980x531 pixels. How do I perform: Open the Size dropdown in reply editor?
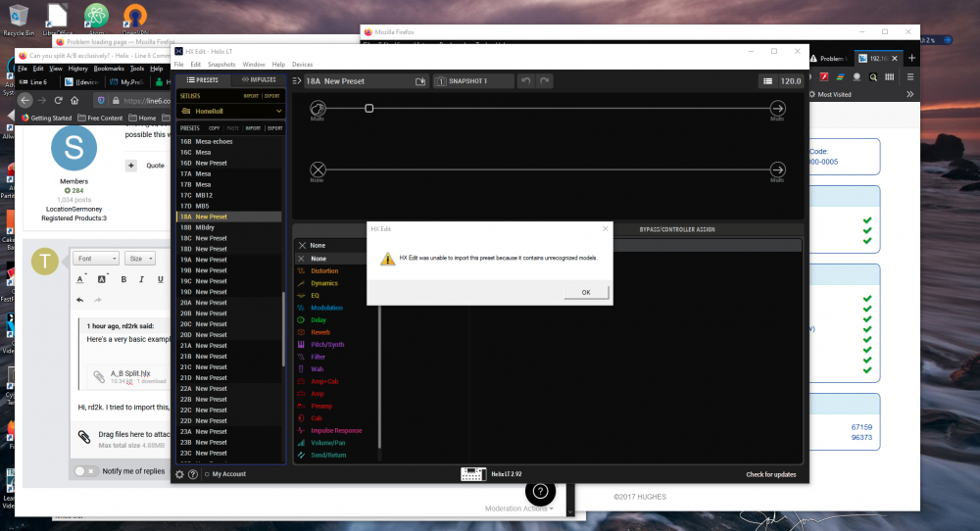(x=140, y=259)
